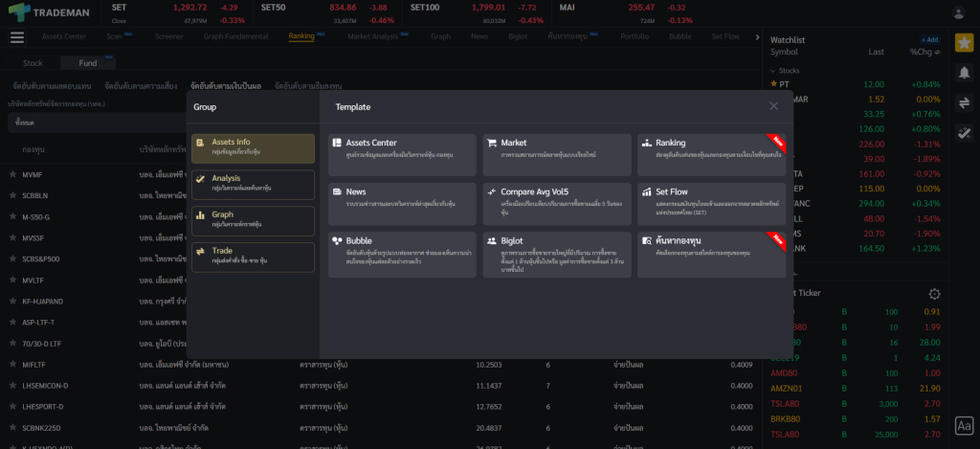Close the template dialog
The width and height of the screenshot is (980, 449).
coord(773,106)
